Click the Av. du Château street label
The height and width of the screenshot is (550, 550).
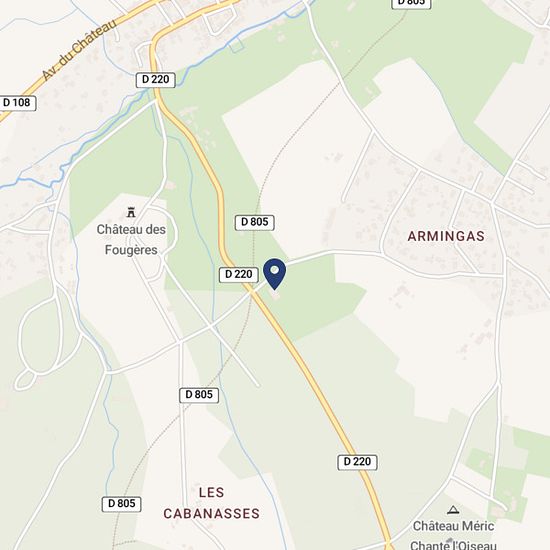pyautogui.click(x=79, y=50)
